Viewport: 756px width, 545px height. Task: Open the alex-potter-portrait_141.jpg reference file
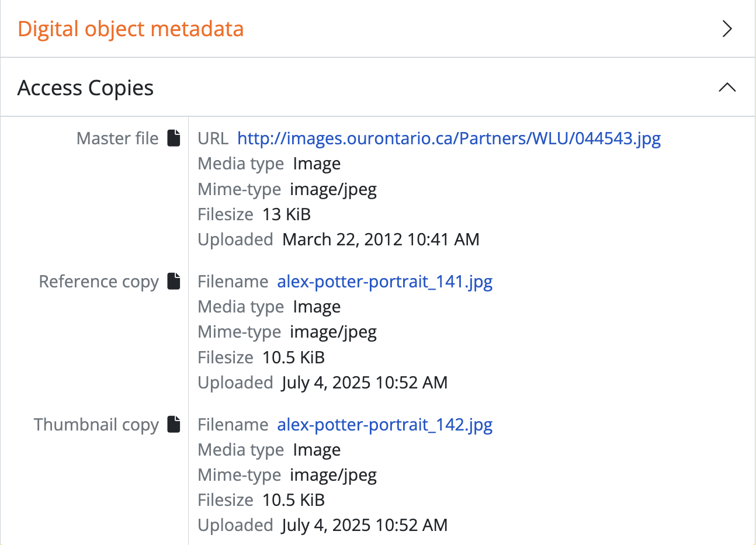[x=384, y=282]
